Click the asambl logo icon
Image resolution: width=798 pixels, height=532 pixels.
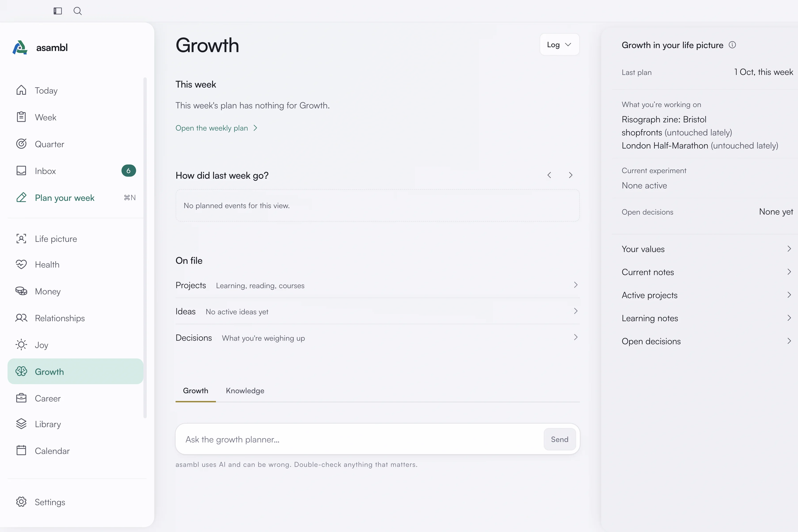20,47
